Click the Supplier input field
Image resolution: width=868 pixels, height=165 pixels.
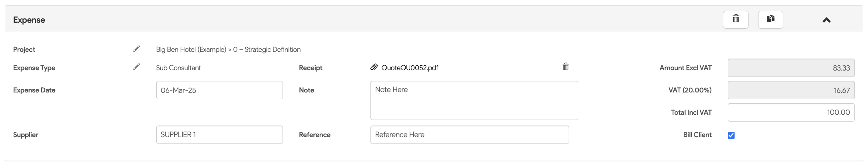click(x=219, y=135)
